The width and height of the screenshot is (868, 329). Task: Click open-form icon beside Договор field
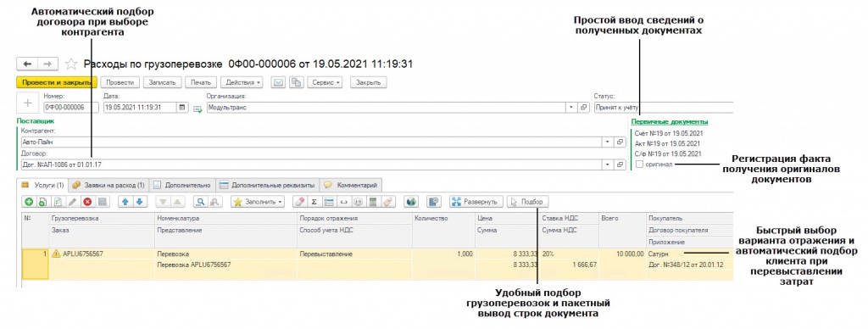click(620, 164)
